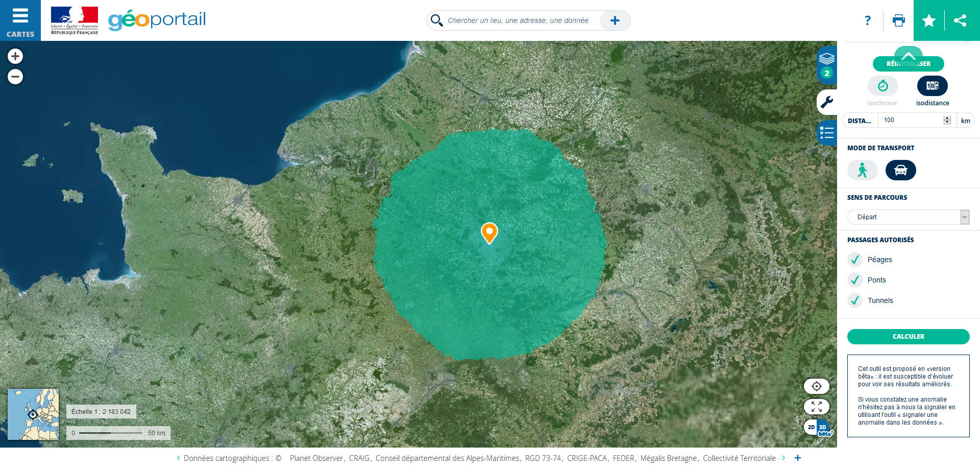980x468 pixels.
Task: Open the wrench tools panel
Action: click(x=827, y=103)
